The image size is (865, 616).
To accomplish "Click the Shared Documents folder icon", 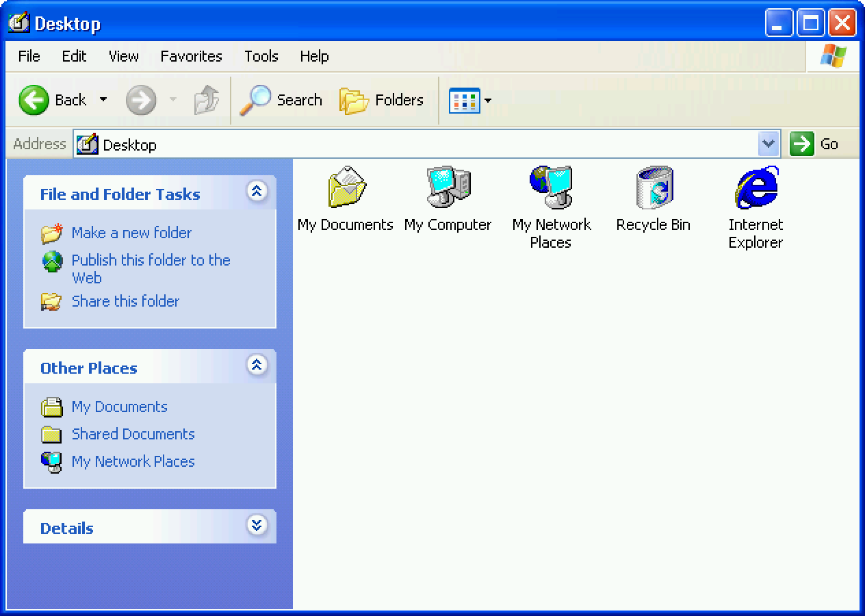I will (51, 435).
